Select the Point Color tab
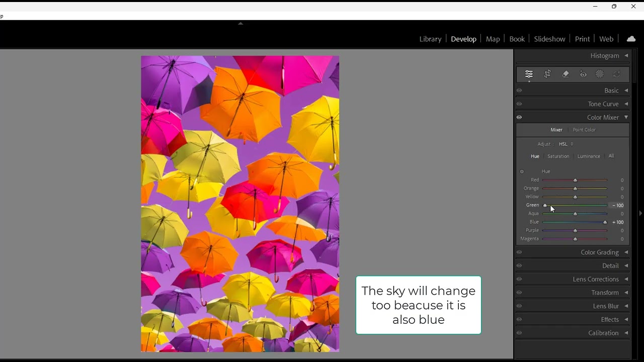Image resolution: width=644 pixels, height=362 pixels. point(584,130)
